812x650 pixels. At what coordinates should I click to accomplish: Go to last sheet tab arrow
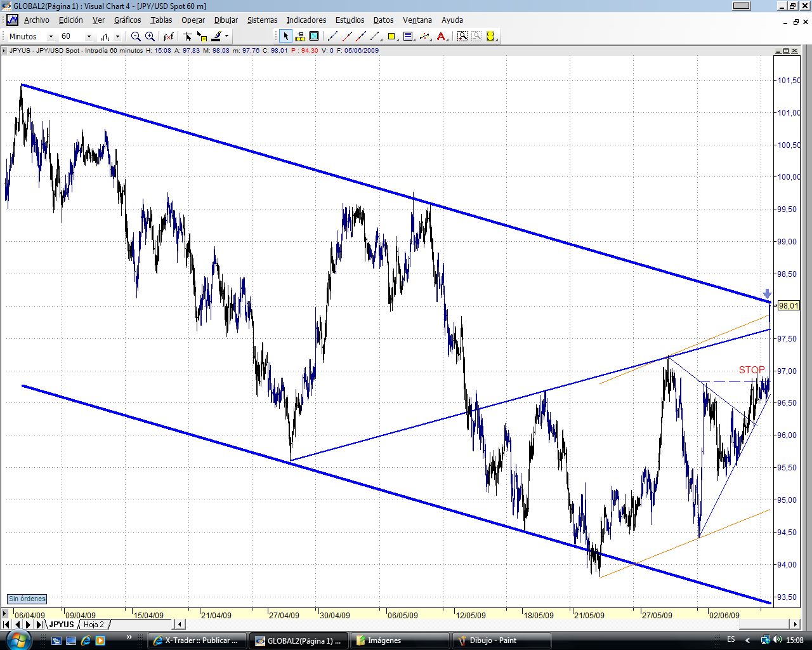coord(39,625)
